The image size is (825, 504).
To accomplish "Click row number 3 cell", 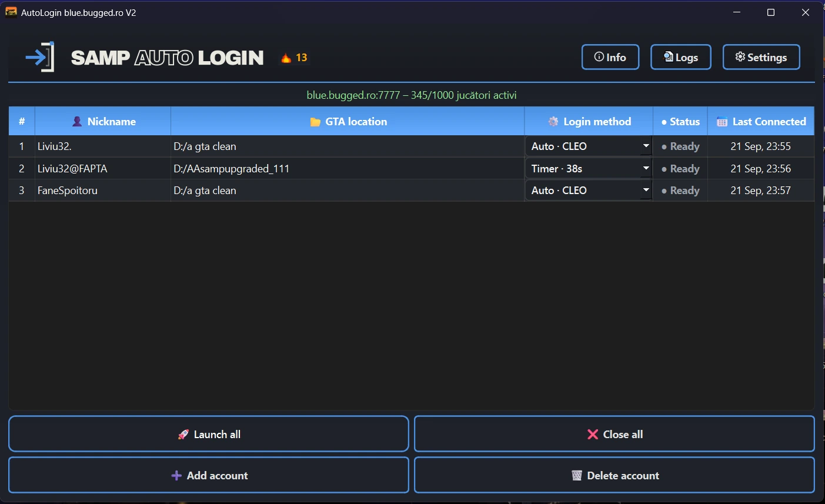I will (22, 191).
